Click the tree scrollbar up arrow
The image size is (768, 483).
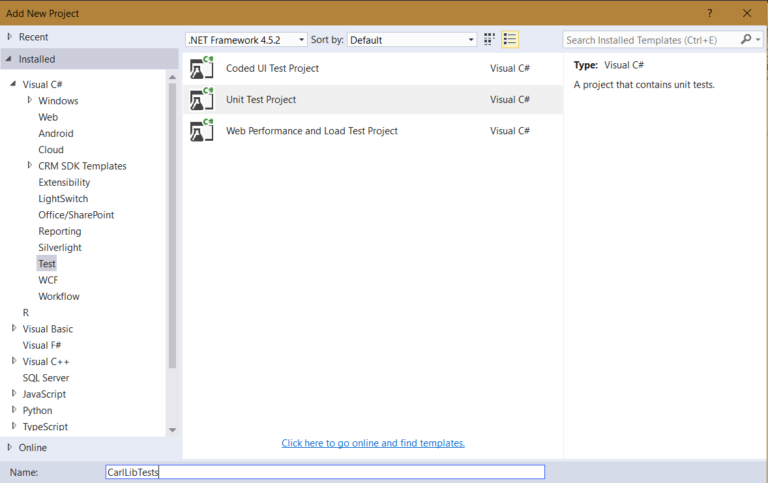[172, 77]
